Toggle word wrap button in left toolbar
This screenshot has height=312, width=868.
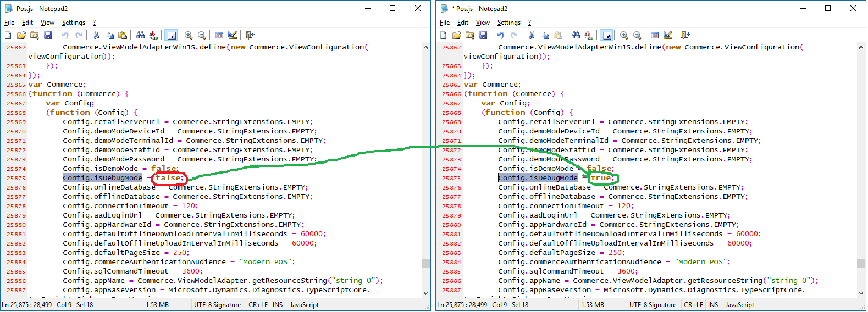[x=172, y=35]
